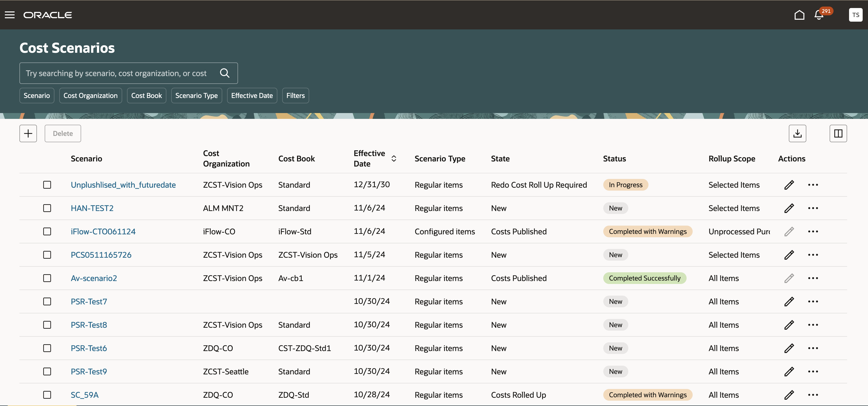Open more actions for PSR-Test7
Viewport: 868px width, 406px height.
(x=813, y=301)
